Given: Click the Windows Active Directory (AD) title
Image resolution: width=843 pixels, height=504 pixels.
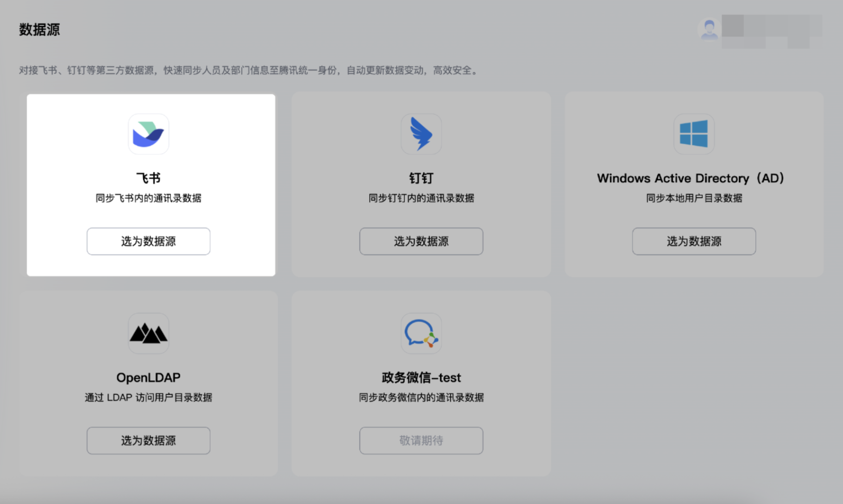Looking at the screenshot, I should [x=691, y=178].
